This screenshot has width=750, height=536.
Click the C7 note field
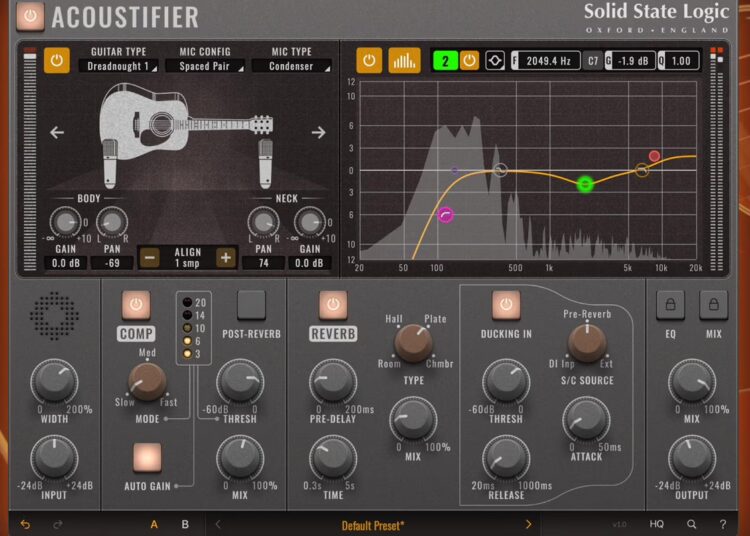click(x=593, y=61)
